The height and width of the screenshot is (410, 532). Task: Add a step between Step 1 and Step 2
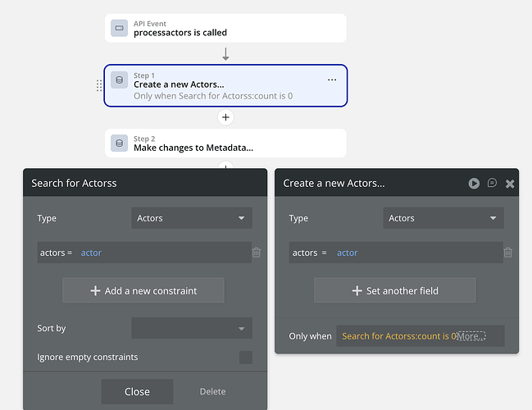click(225, 117)
